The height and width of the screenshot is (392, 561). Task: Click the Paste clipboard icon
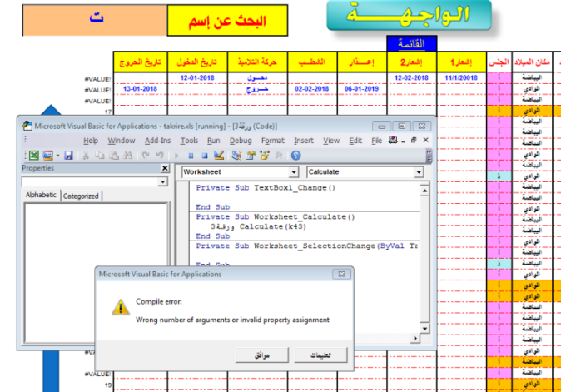[114, 156]
